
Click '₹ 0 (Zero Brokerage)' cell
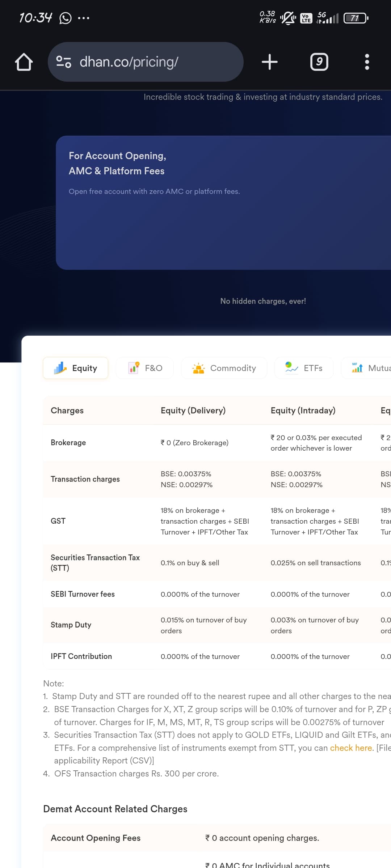pyautogui.click(x=194, y=443)
